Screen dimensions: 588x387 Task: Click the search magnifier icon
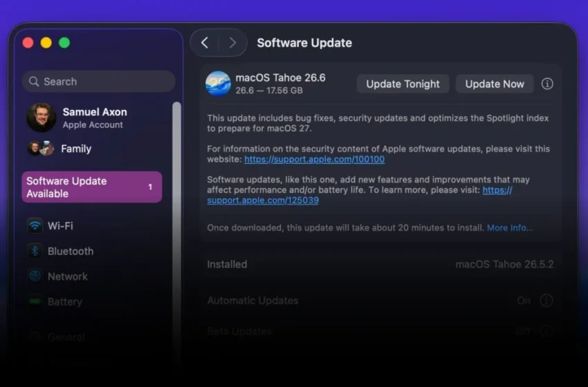(34, 82)
